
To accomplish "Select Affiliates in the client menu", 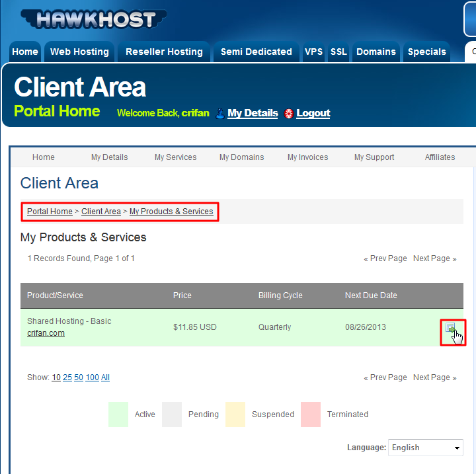I will pos(440,157).
